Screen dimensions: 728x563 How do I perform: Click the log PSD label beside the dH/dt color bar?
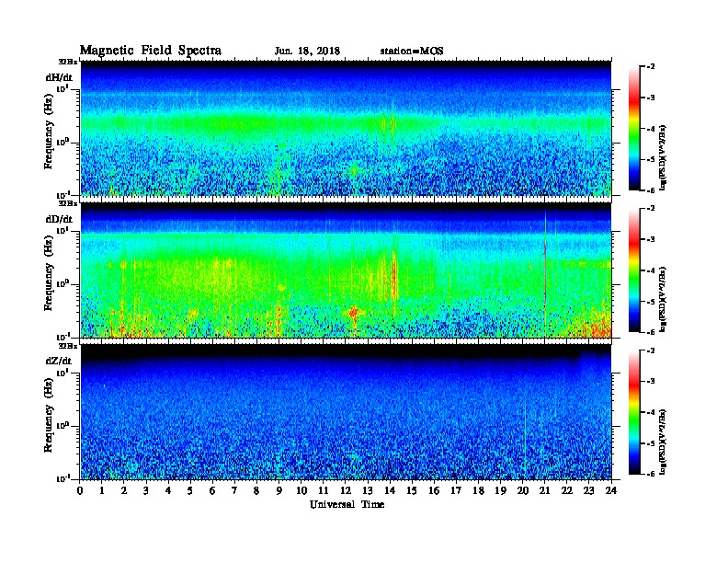pos(663,157)
